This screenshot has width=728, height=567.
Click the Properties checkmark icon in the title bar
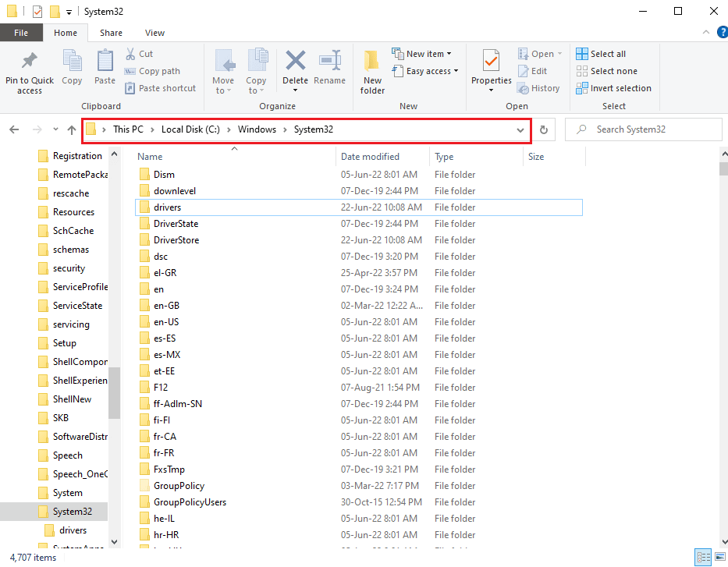[37, 11]
